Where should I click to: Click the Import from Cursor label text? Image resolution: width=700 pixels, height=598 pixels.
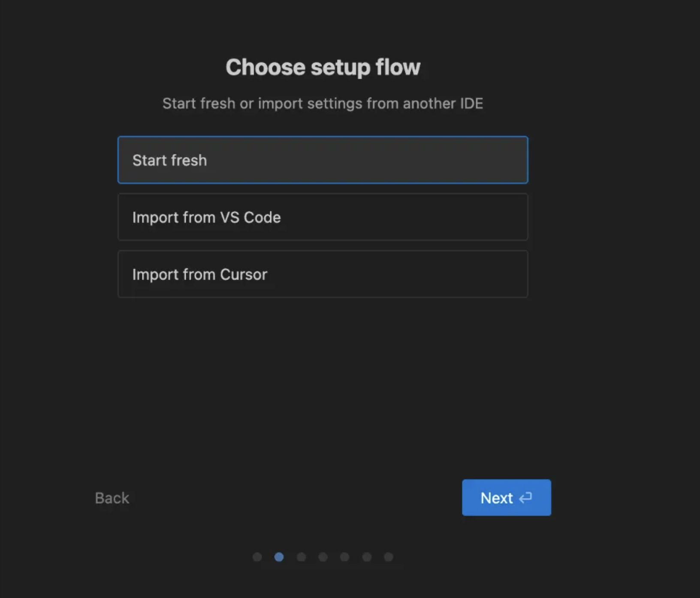pyautogui.click(x=200, y=274)
